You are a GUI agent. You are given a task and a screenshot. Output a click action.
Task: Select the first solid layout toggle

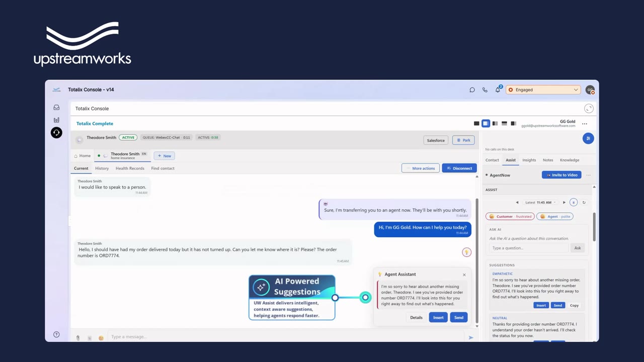476,123
